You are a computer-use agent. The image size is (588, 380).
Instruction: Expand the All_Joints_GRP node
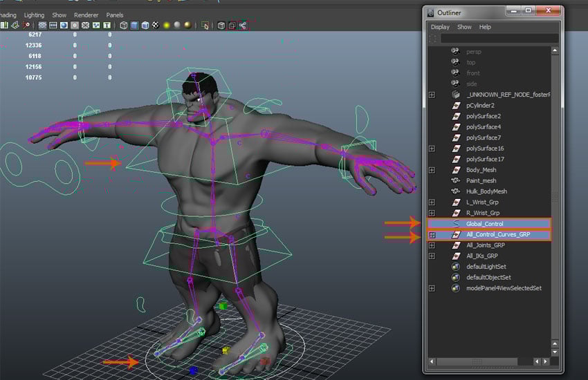coord(432,245)
